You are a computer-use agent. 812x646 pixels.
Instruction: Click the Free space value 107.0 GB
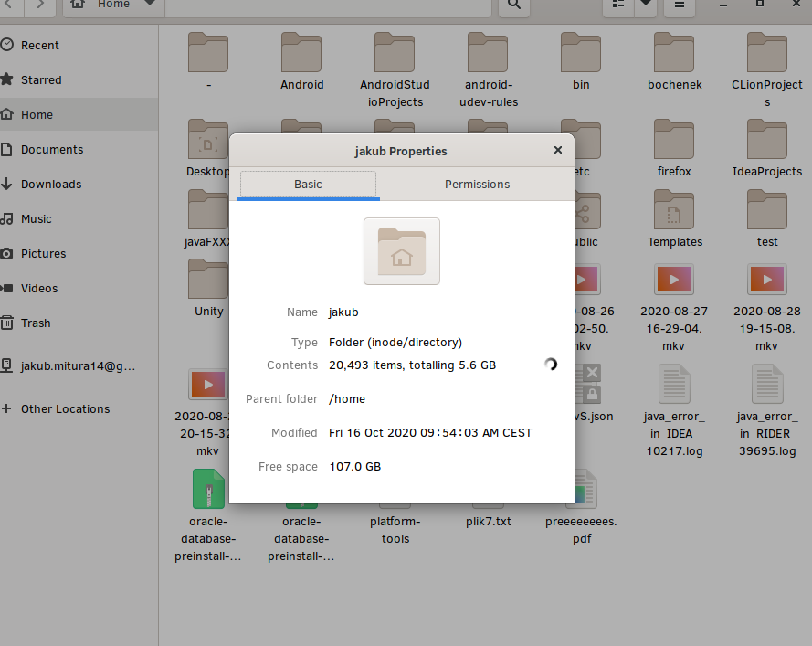(x=354, y=467)
